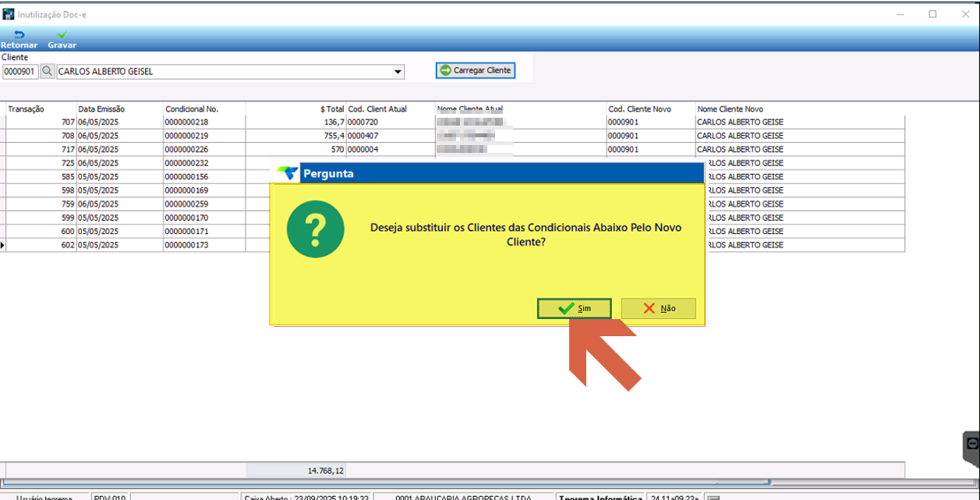Open the remote-session side tab icon at the right edge
980x500 pixels.
coord(972,443)
